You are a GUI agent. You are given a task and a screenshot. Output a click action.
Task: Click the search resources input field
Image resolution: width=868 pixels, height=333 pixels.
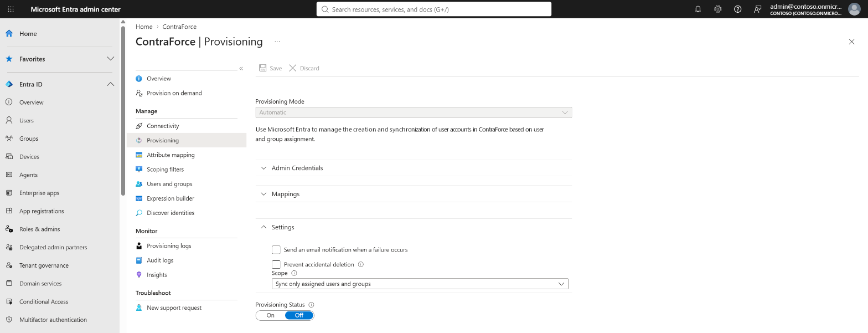point(434,9)
